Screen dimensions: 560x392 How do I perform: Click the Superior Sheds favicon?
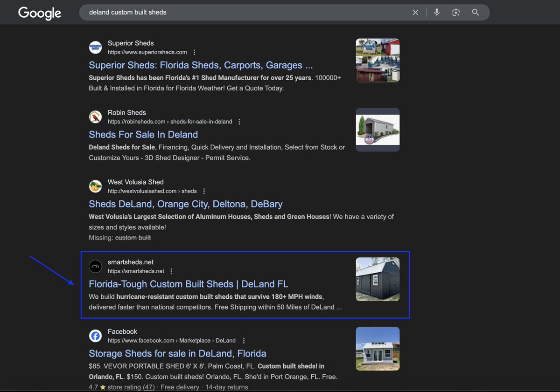95,47
